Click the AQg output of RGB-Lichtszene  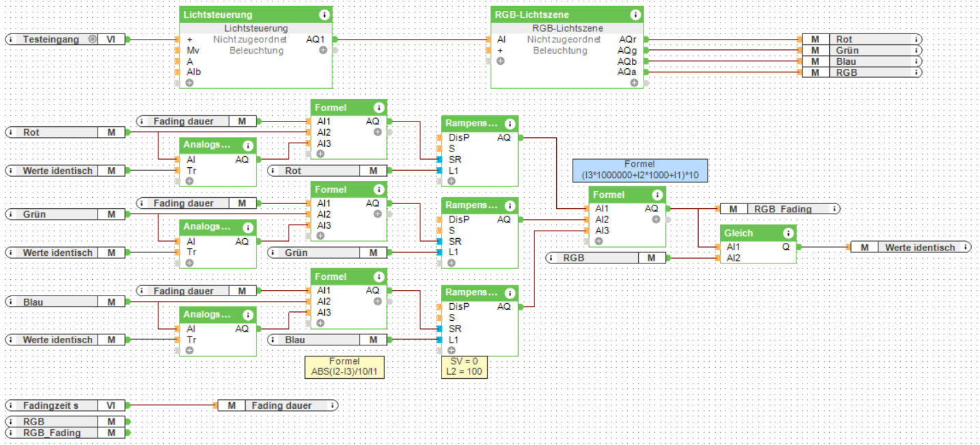(627, 51)
